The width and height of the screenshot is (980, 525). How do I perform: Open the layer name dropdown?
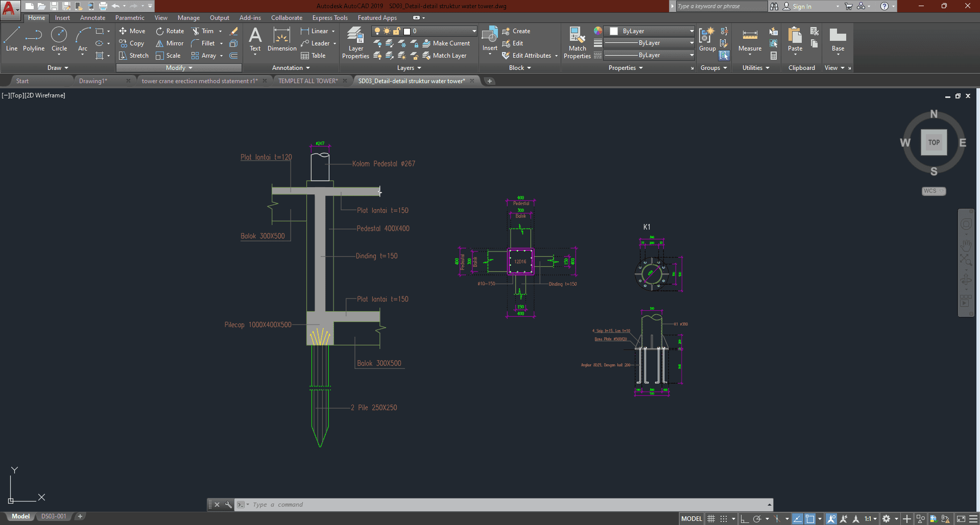tap(474, 31)
